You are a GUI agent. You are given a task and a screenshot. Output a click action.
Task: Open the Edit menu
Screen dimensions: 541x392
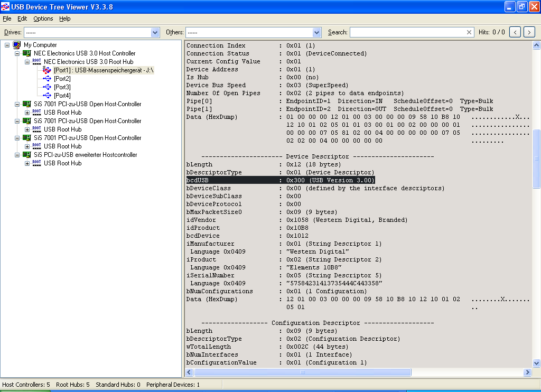pos(22,18)
